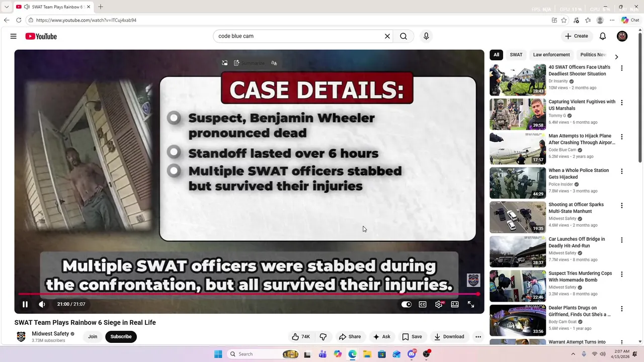Switch to theater mode
Screen dimensions: 644x362
tap(455, 304)
